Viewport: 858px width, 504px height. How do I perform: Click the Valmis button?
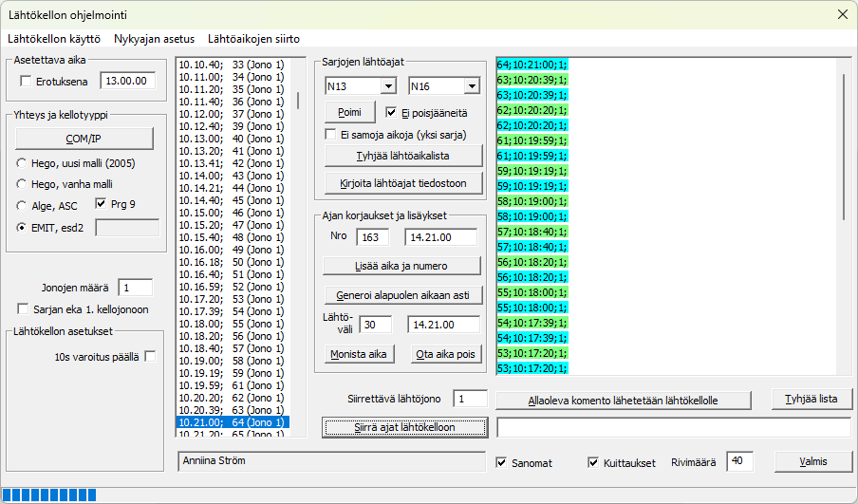[x=811, y=461]
